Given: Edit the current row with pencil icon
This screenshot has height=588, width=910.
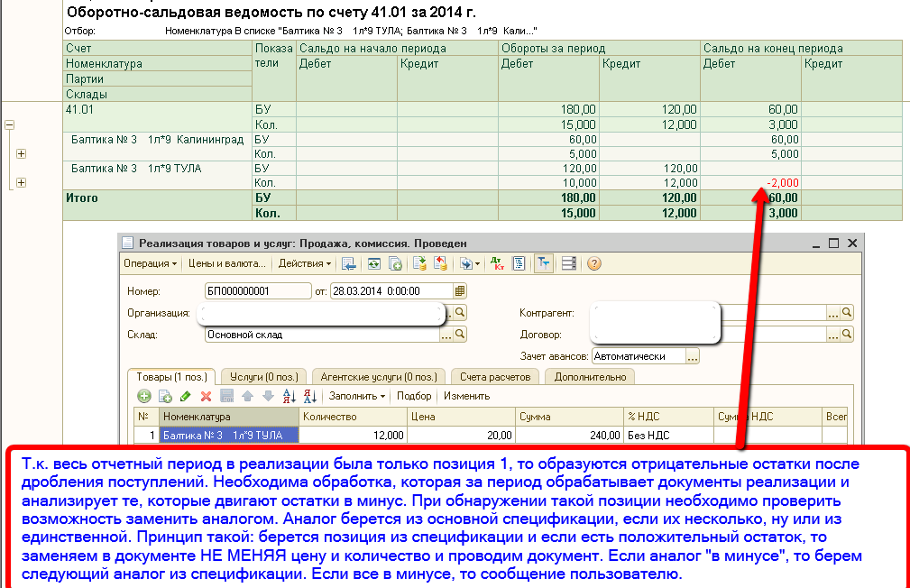Looking at the screenshot, I should tap(186, 396).
